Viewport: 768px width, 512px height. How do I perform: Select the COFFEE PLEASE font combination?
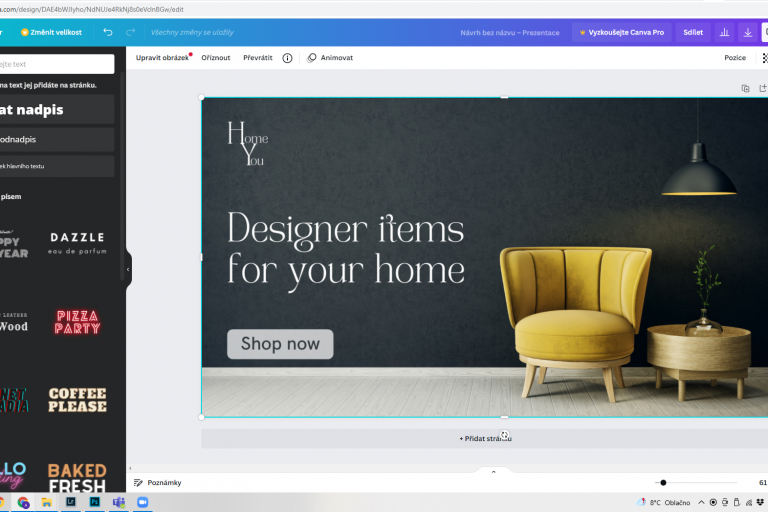(77, 400)
